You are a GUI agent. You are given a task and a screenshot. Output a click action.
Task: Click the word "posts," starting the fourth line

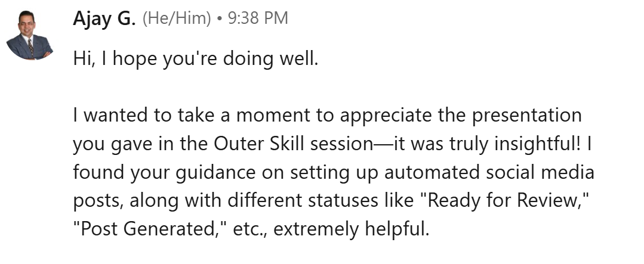tap(97, 201)
